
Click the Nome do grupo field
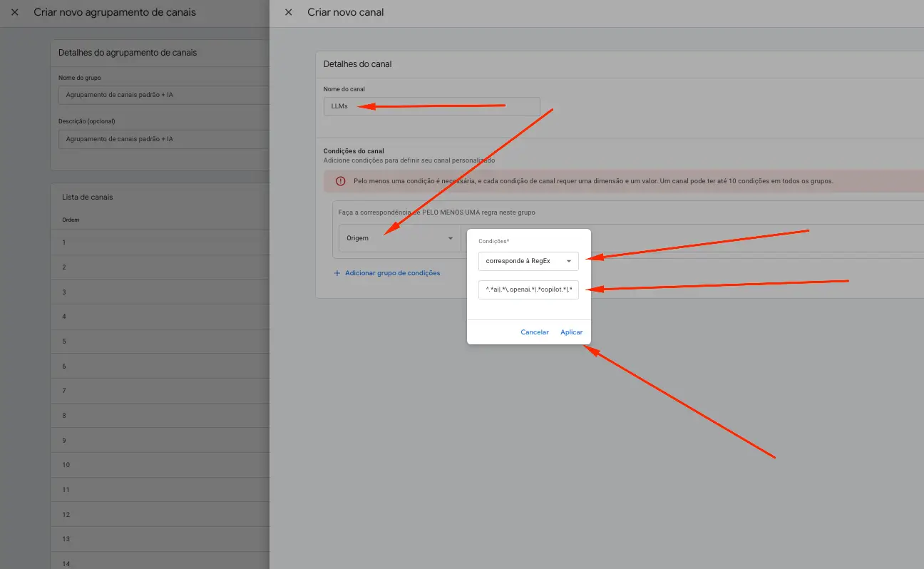[x=164, y=94]
